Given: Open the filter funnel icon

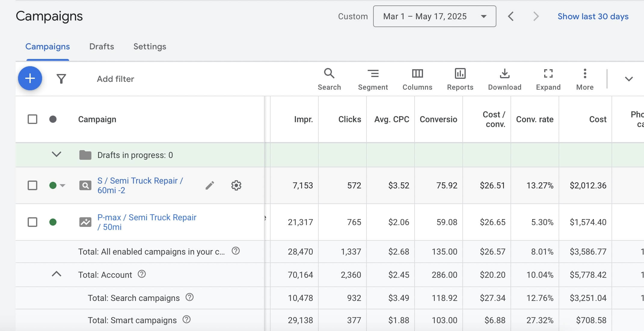Looking at the screenshot, I should tap(61, 79).
